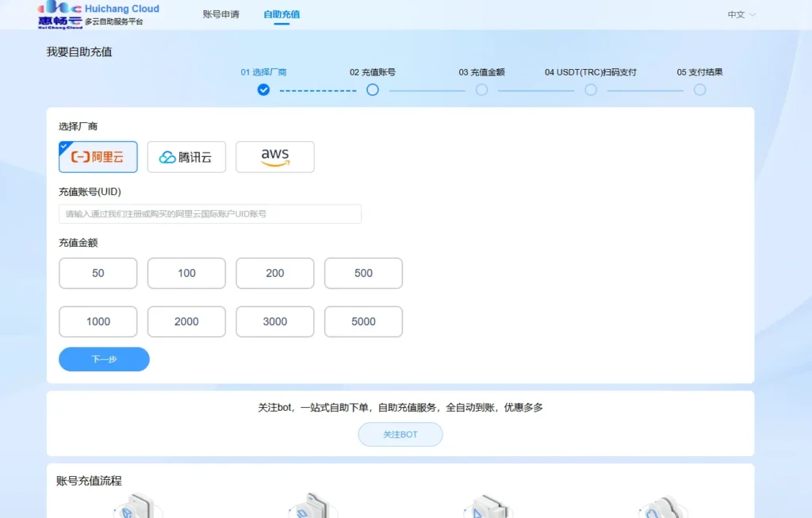Click the checked 01 选择厂商 step circle

[263, 90]
